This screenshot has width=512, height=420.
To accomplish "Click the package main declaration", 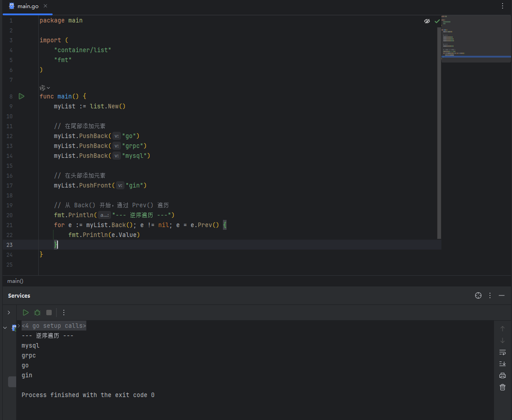I will [x=61, y=20].
